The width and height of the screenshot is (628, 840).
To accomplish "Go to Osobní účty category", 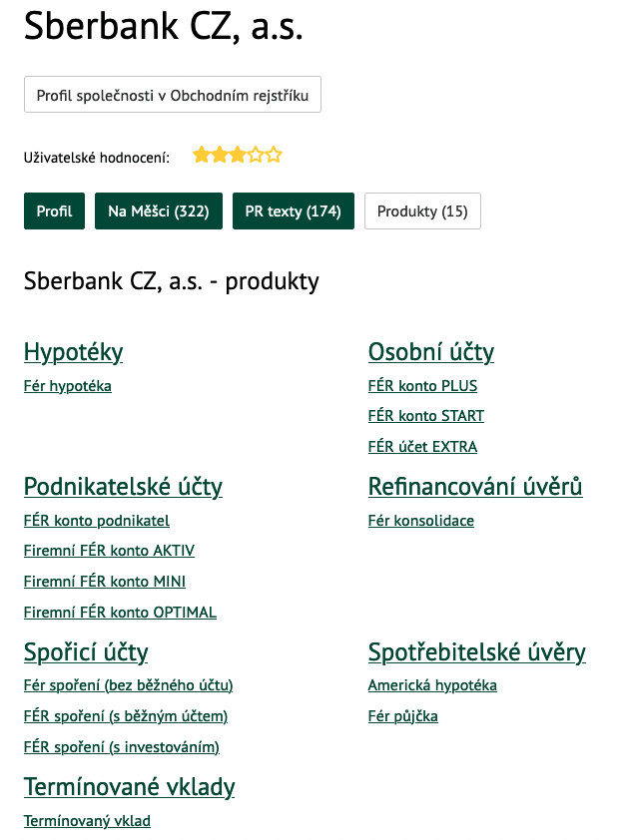I will 431,352.
